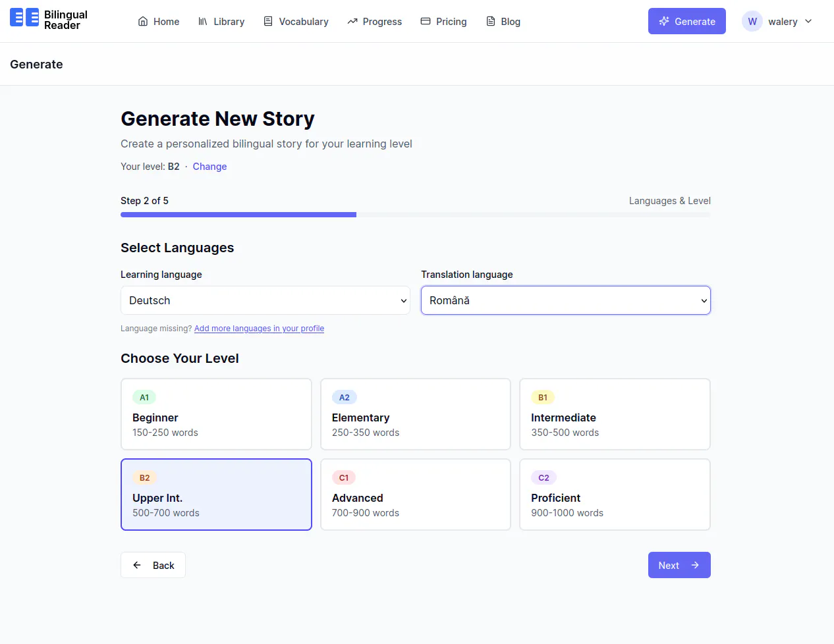The image size is (834, 644).
Task: Open the Vocabulary nav item
Action: point(296,21)
